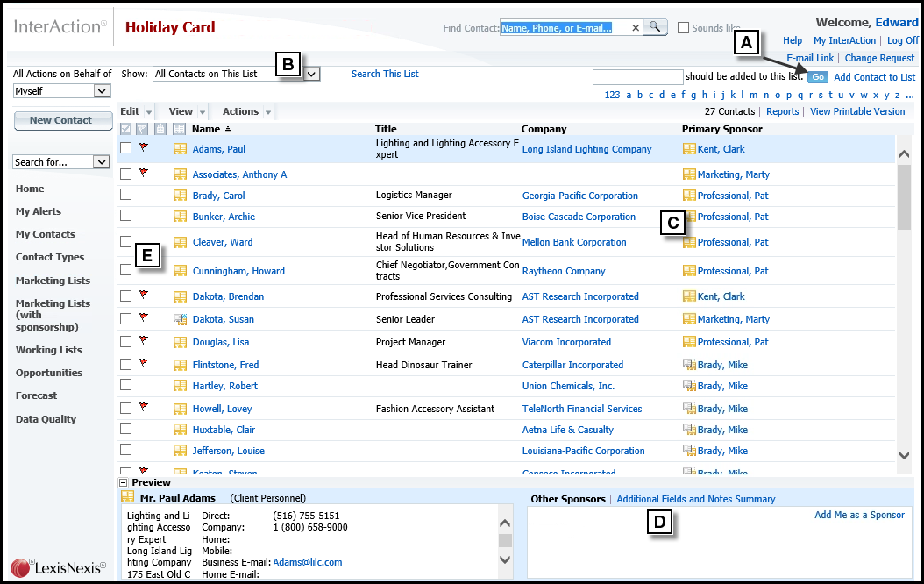
Task: Click the Log Off link
Action: [903, 40]
